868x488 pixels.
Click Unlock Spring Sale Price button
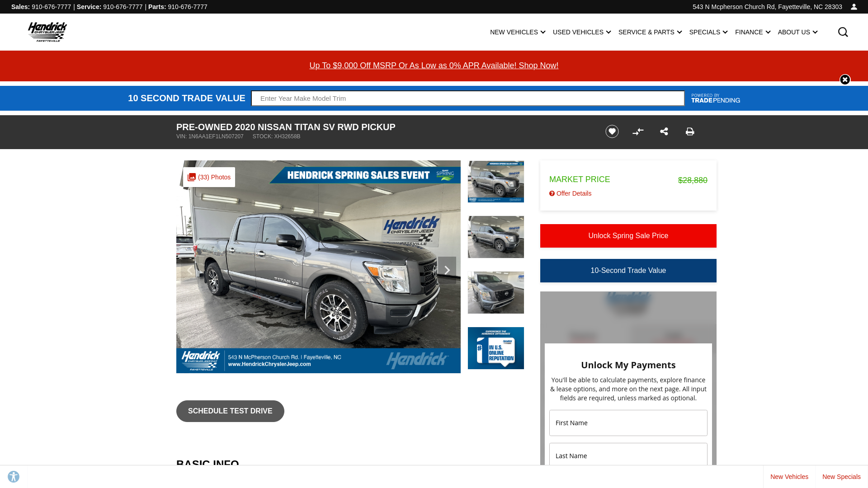628,236
